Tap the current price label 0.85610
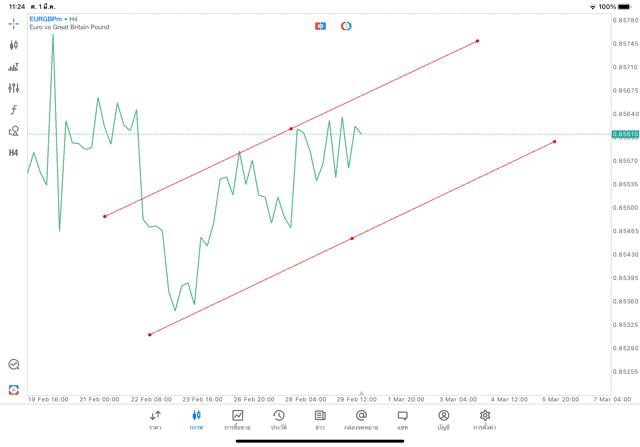 pos(627,134)
